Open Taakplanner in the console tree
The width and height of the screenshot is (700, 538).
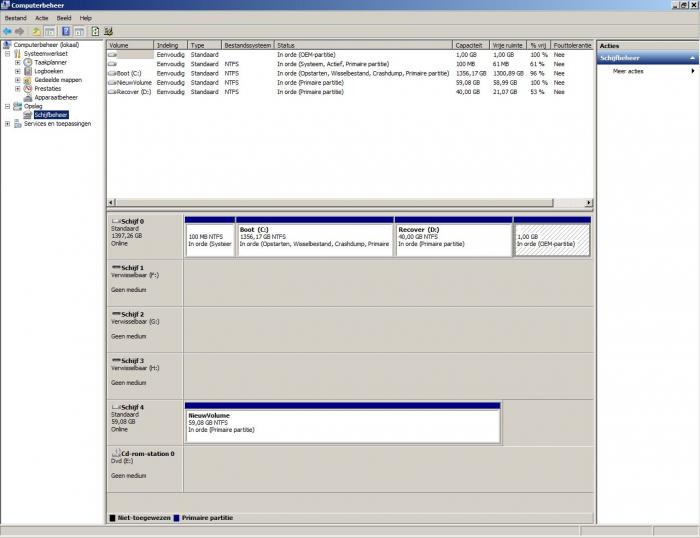click(x=50, y=62)
